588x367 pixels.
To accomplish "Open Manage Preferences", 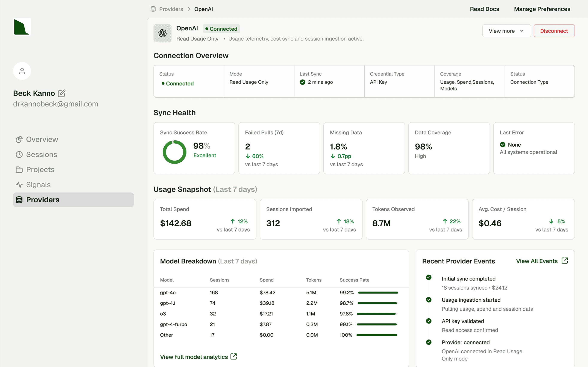I will pyautogui.click(x=542, y=9).
